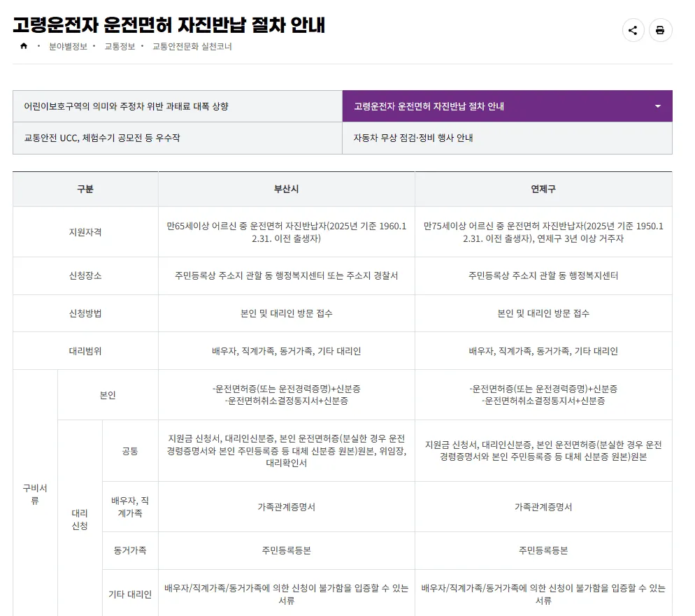This screenshot has height=616, width=695.
Task: Switch to 어린이보호구역의 의미와 주정차 위반 과태료 tab
Action: click(178, 106)
